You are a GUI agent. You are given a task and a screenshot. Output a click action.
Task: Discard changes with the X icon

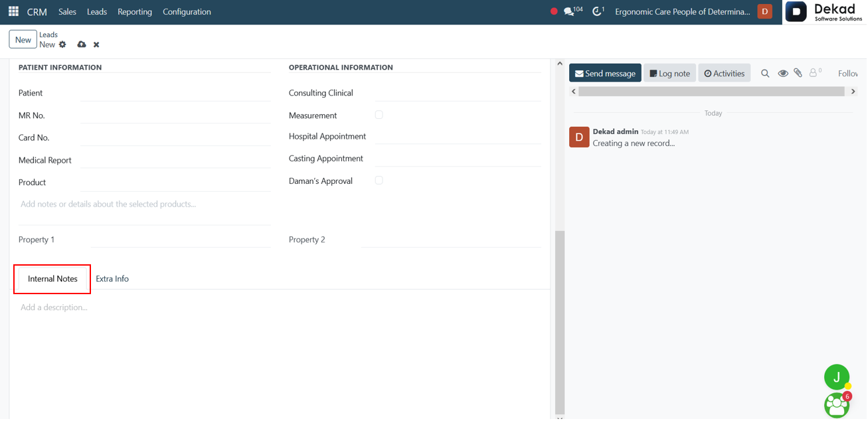click(96, 44)
